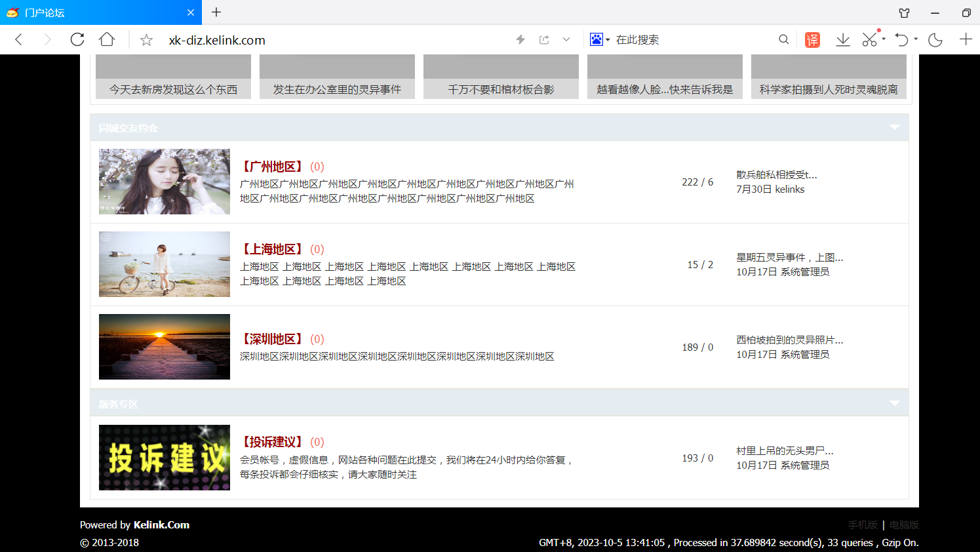The width and height of the screenshot is (980, 552).
Task: Click the search magnifier icon
Action: [x=783, y=40]
